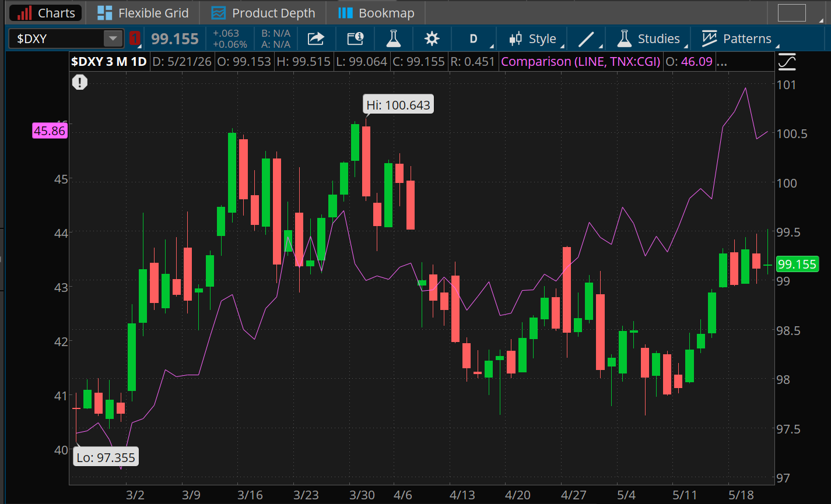This screenshot has height=504, width=831.
Task: Switch to the Flexible Grid tab
Action: click(142, 13)
